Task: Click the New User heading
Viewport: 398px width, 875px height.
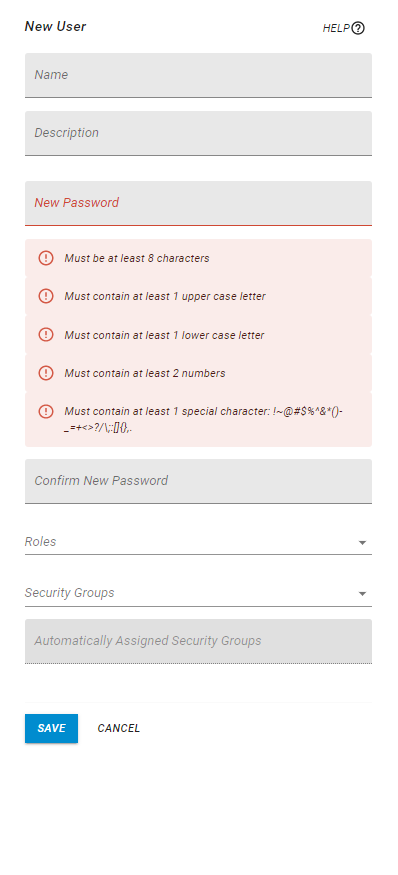Action: (55, 26)
